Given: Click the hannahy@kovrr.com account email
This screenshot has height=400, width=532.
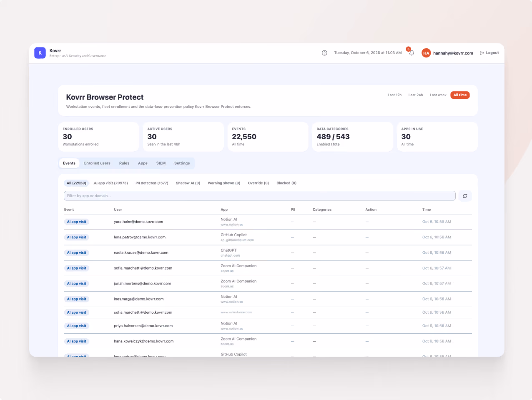Looking at the screenshot, I should (453, 53).
